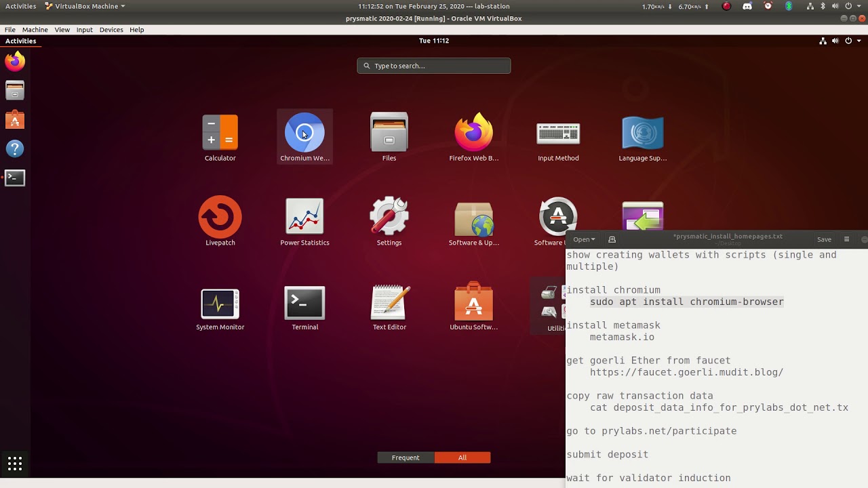
Task: Open the text editor hamburger menu
Action: (846, 239)
